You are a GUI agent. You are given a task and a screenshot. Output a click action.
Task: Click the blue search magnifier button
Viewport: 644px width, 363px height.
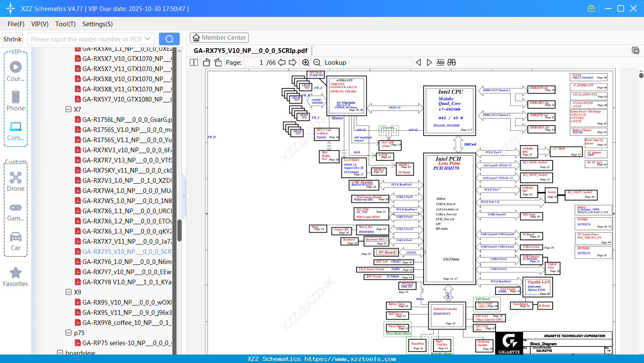169,39
